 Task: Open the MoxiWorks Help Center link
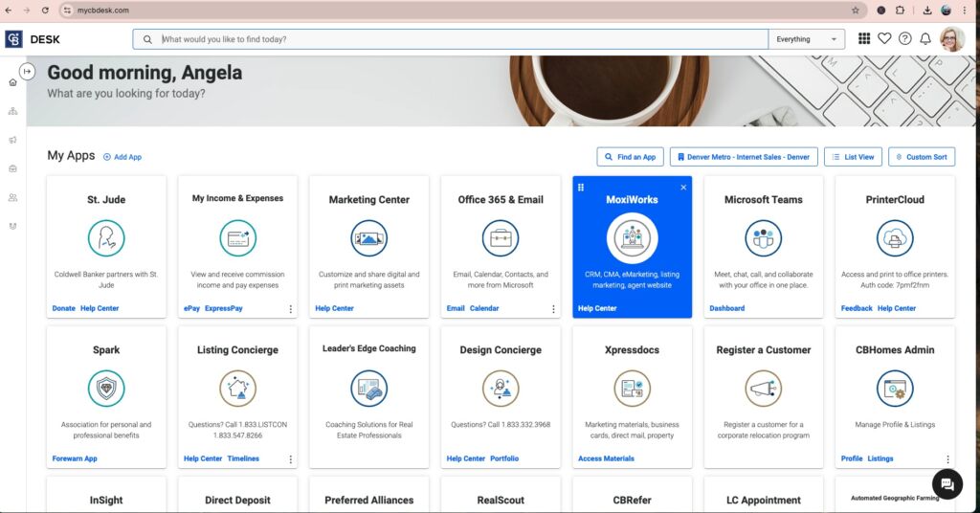(597, 308)
